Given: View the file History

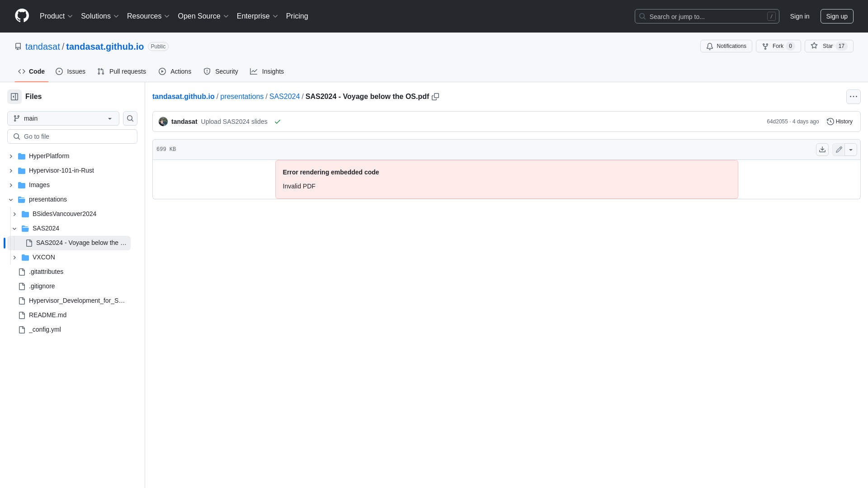Looking at the screenshot, I should (x=840, y=122).
